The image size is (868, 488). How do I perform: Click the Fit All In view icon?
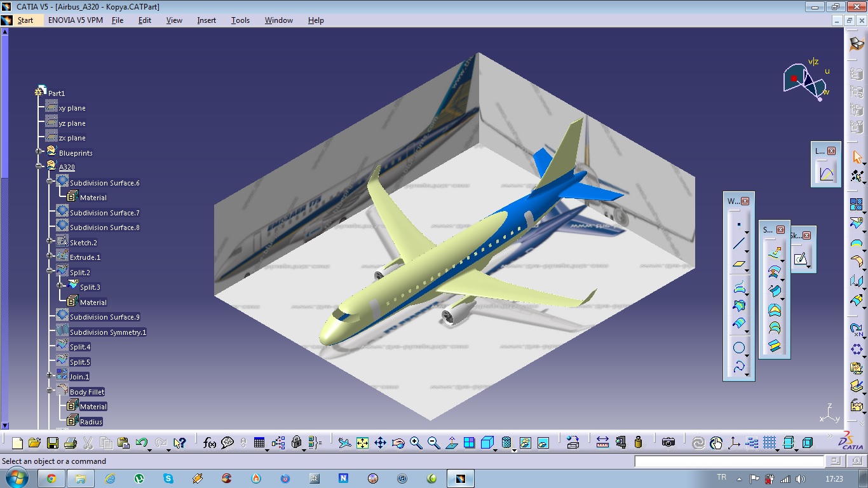click(362, 443)
